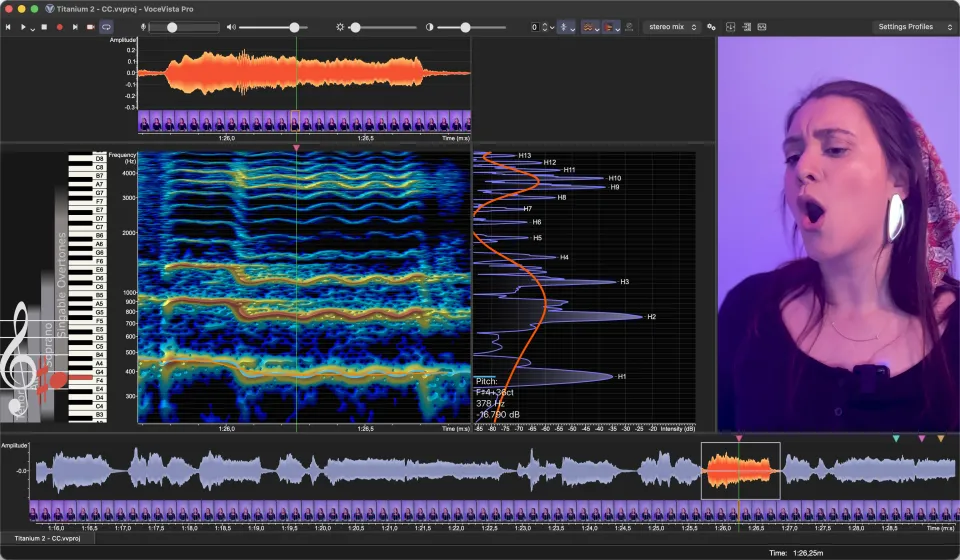This screenshot has width=960, height=560.
Task: Click the singer video preview panel
Action: click(838, 234)
